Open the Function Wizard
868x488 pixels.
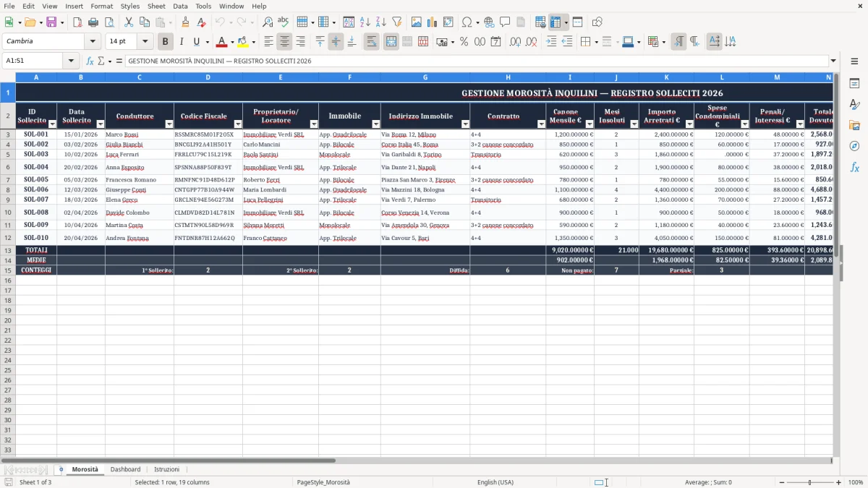pyautogui.click(x=90, y=61)
